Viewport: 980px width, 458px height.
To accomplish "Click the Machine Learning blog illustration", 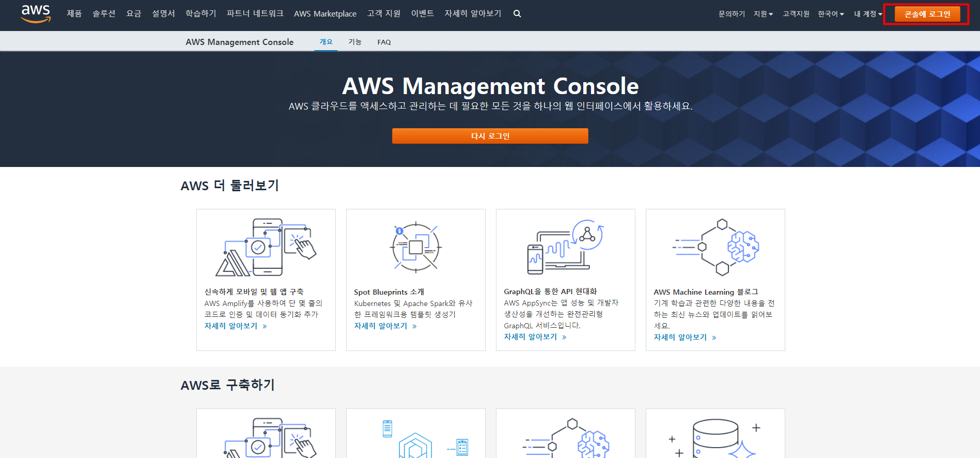I will click(x=715, y=247).
